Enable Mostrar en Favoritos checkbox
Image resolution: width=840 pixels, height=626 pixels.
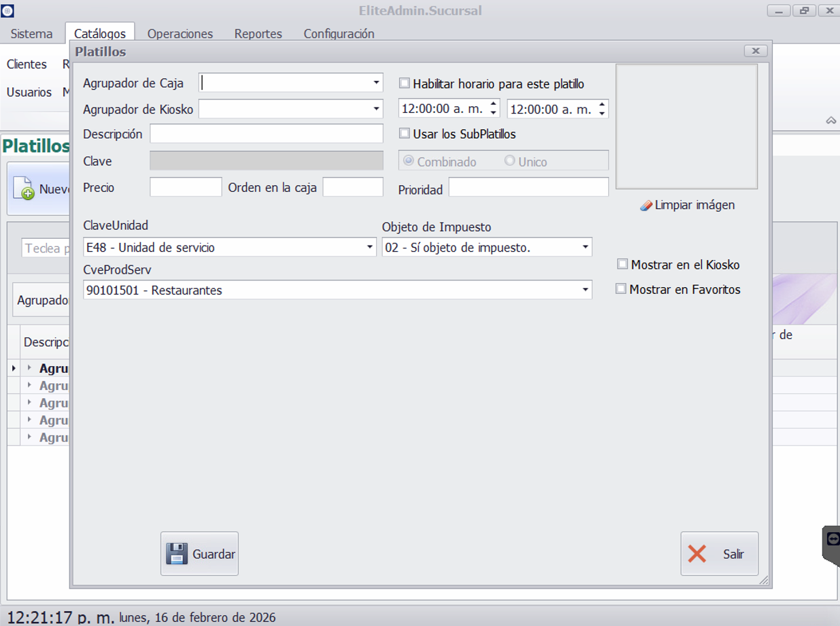[x=621, y=289]
